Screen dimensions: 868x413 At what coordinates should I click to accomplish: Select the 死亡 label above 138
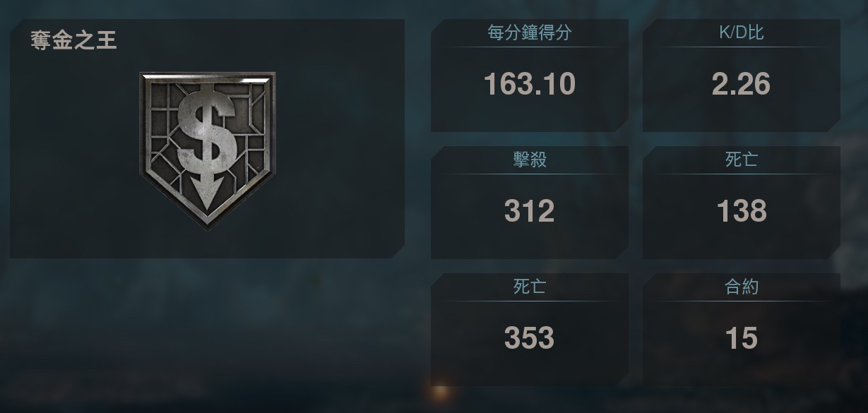741,160
